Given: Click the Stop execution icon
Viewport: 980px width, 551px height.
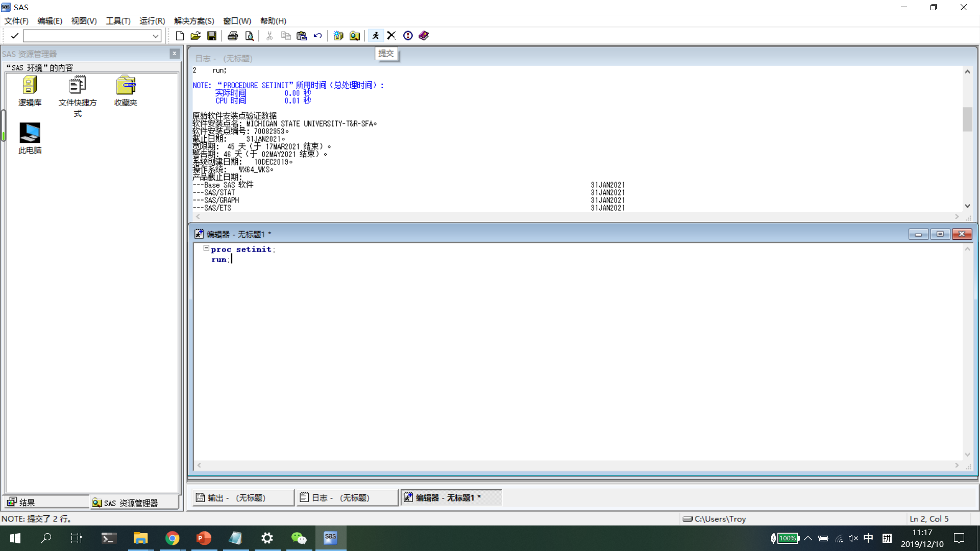Looking at the screenshot, I should tap(391, 36).
